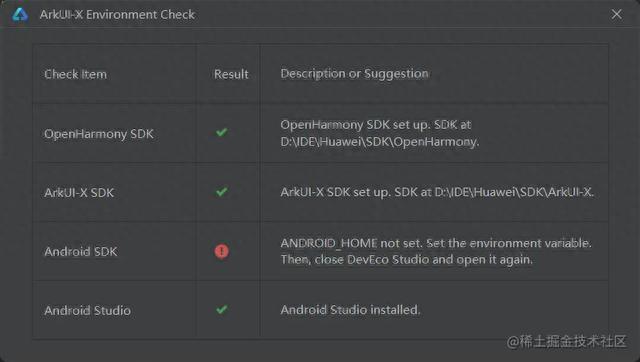Viewport: 640px width, 362px height.
Task: Select the OpenHarmony SDK check item
Action: (x=99, y=134)
